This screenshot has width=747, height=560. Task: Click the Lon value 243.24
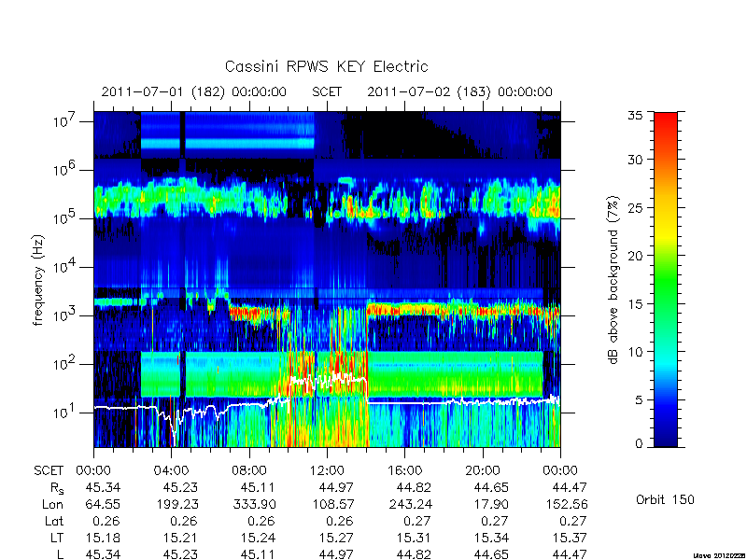tap(411, 504)
